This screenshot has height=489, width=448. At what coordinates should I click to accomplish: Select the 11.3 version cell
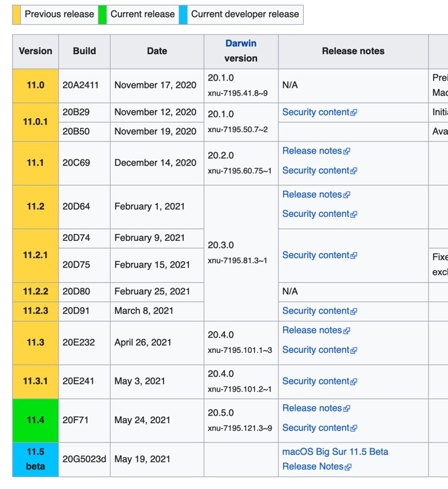pyautogui.click(x=35, y=343)
